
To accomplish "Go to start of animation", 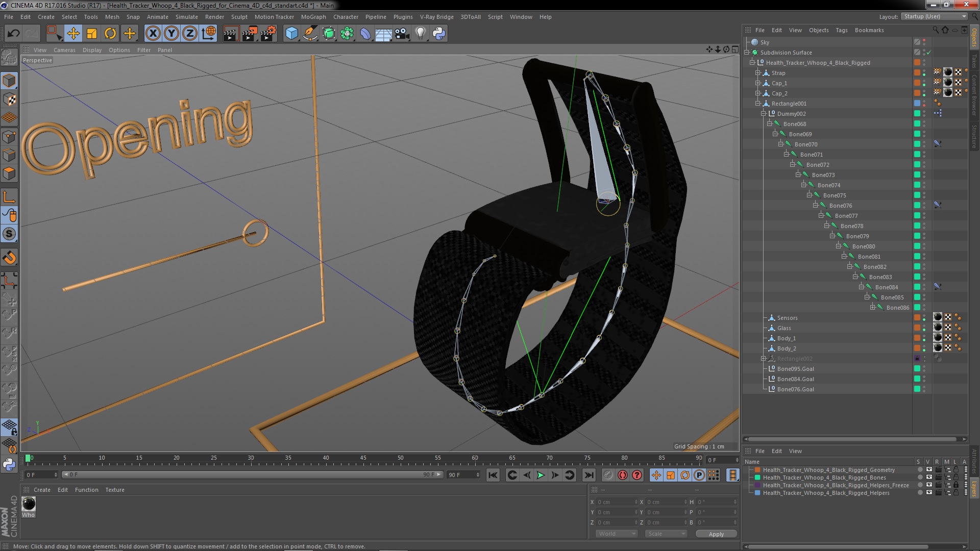I will pos(493,475).
